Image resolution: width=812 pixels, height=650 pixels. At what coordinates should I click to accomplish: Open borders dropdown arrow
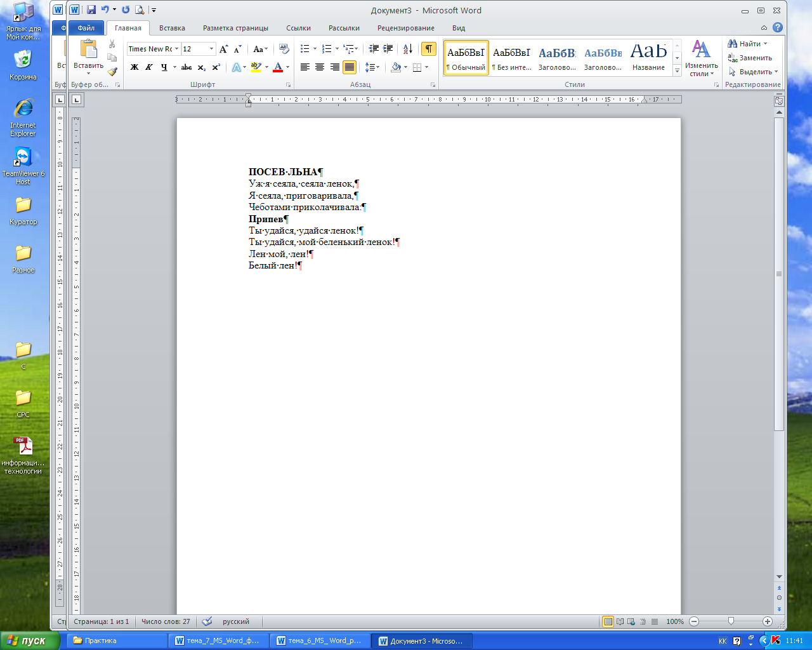tap(427, 67)
